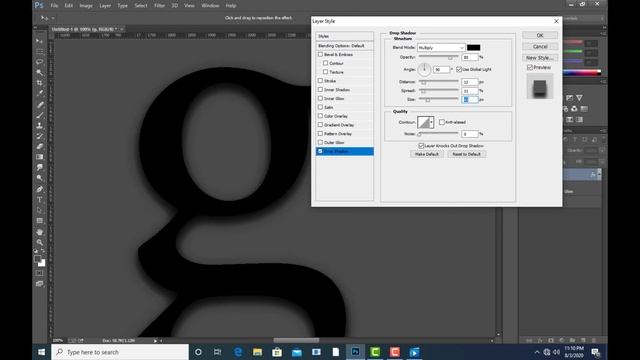Image resolution: width=640 pixels, height=360 pixels.
Task: Select the Eraser tool
Action: [40, 147]
